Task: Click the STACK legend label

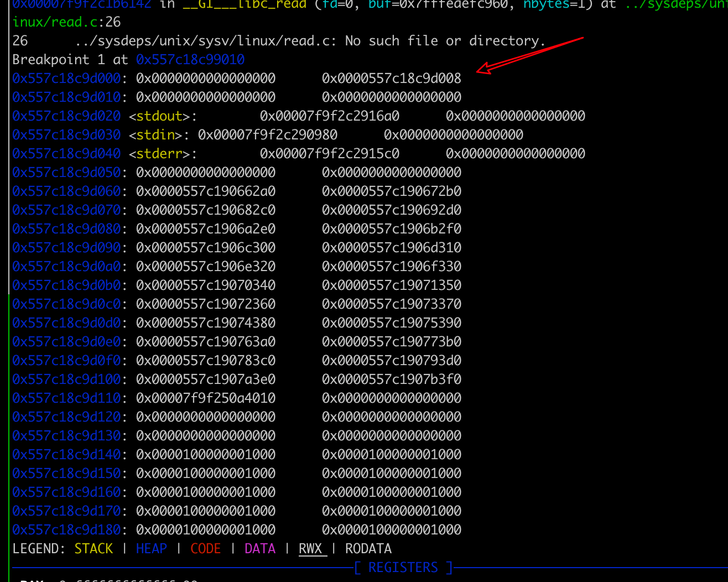Action: click(x=93, y=549)
